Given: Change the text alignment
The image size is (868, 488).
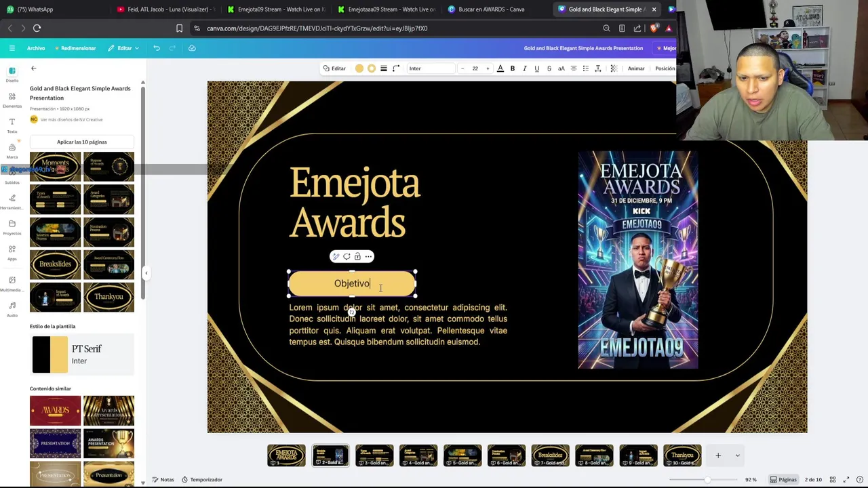Looking at the screenshot, I should tap(574, 68).
